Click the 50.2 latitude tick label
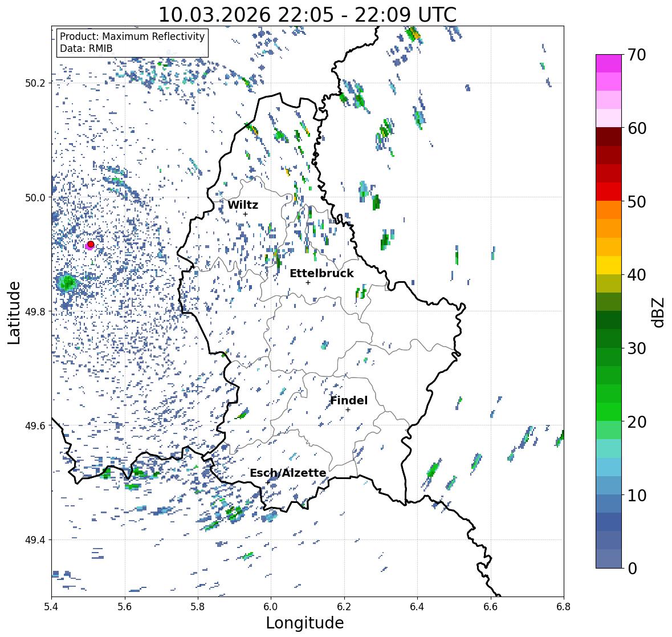The height and width of the screenshot is (637, 672). [x=35, y=83]
